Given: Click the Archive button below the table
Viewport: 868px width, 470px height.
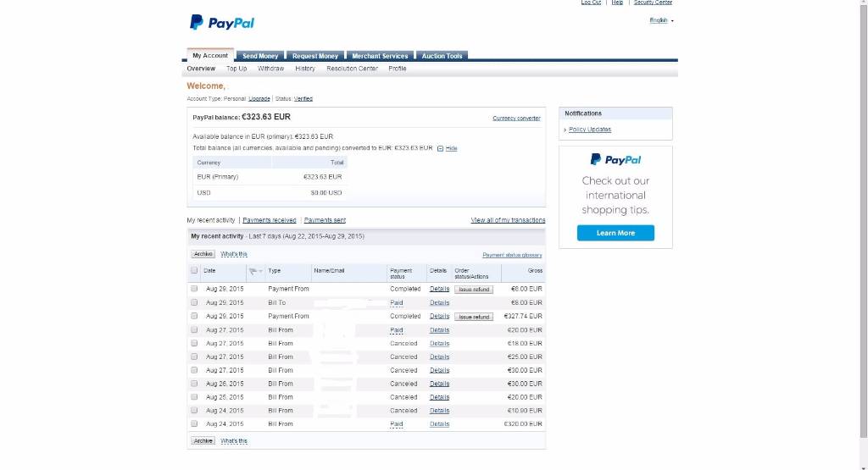Looking at the screenshot, I should click(203, 440).
